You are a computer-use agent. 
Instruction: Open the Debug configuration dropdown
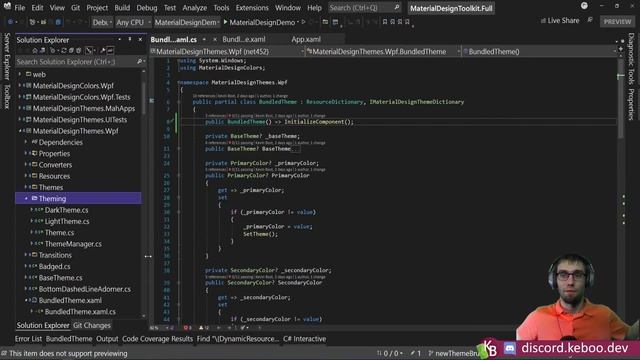point(102,22)
